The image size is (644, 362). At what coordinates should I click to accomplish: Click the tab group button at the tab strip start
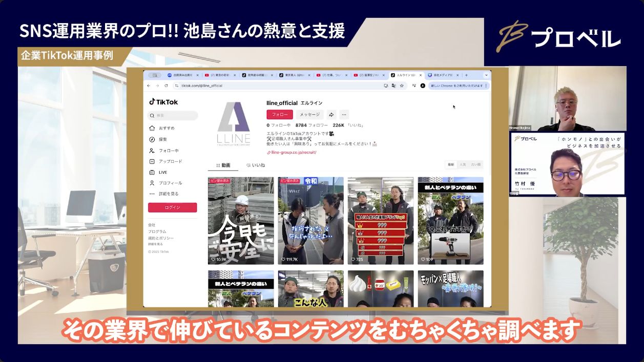[154, 75]
